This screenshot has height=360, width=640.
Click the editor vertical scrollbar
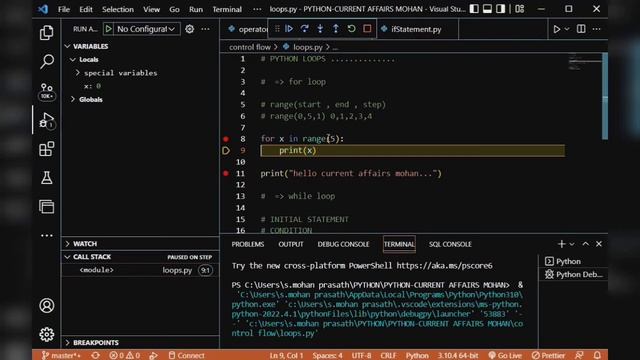click(605, 96)
